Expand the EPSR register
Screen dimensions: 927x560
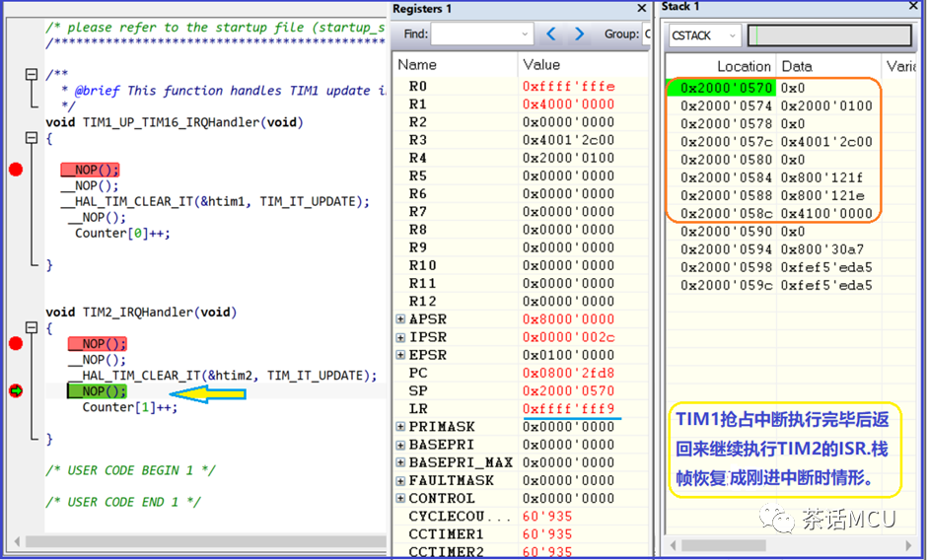coord(400,355)
